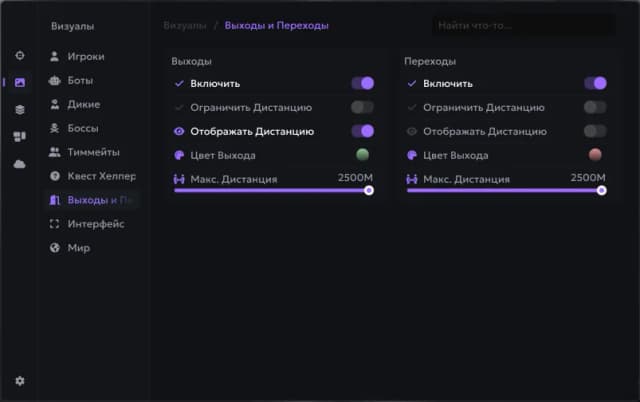Open settings gear at the sidebar bottom
640x402 pixels.
point(20,381)
